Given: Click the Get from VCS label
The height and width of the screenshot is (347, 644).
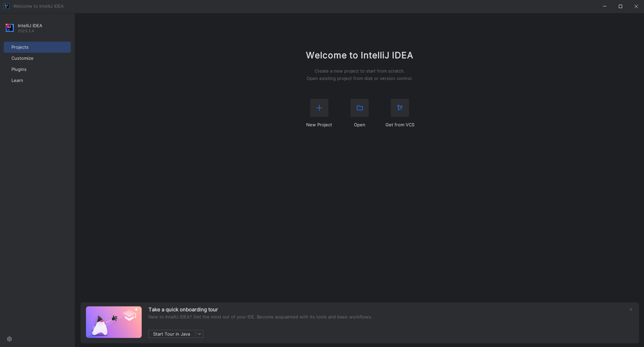Looking at the screenshot, I should 400,125.
